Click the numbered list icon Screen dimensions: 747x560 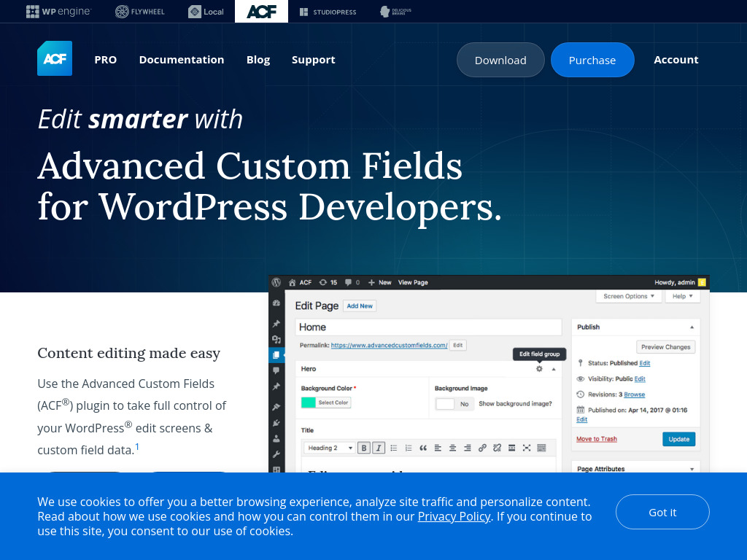pyautogui.click(x=409, y=448)
